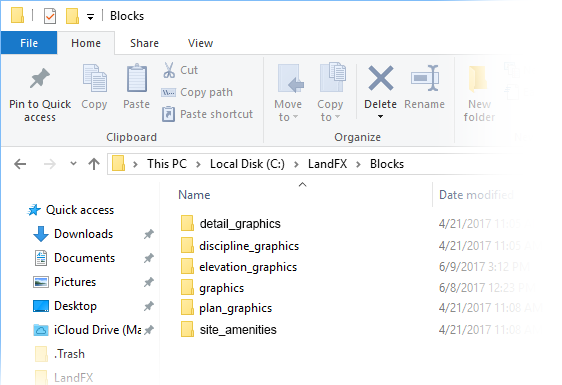Click the iCloud Drive cloud icon
The width and height of the screenshot is (562, 385).
tap(41, 330)
